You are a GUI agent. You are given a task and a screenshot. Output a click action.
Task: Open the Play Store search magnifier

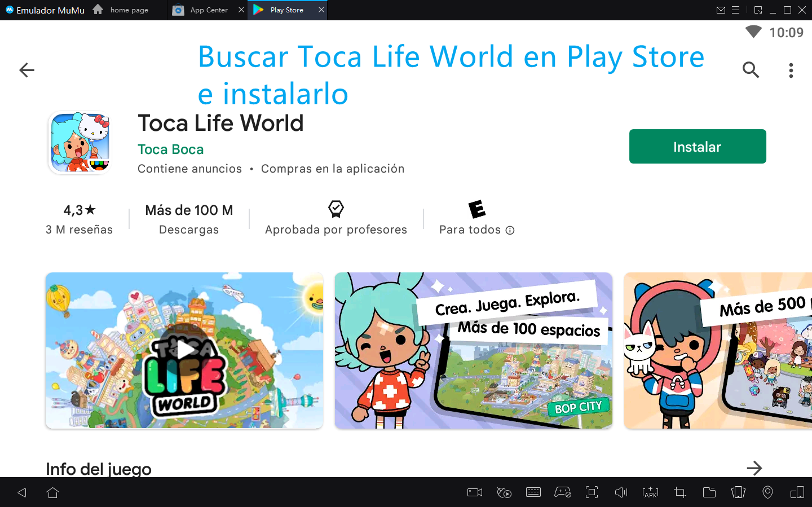tap(751, 70)
